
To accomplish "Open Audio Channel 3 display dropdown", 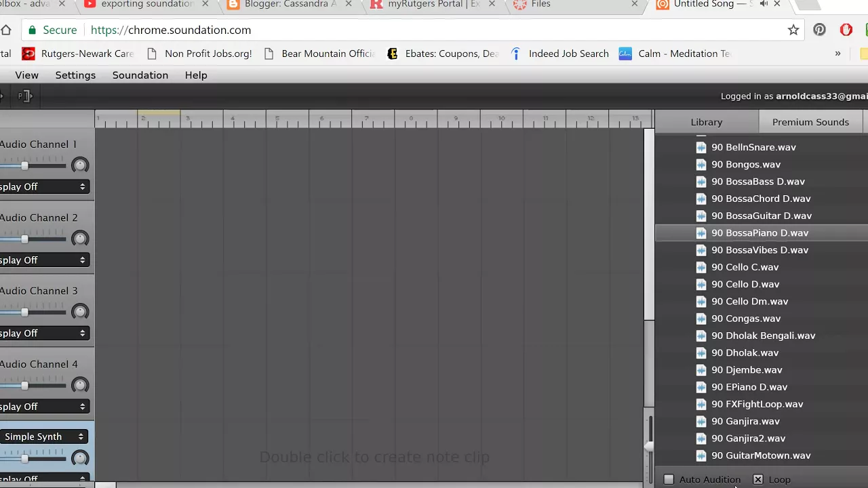I will pyautogui.click(x=45, y=333).
